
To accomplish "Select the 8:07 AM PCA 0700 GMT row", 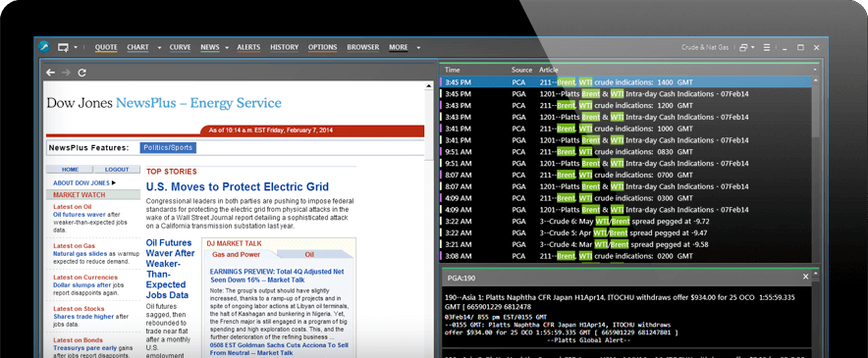I will (626, 175).
